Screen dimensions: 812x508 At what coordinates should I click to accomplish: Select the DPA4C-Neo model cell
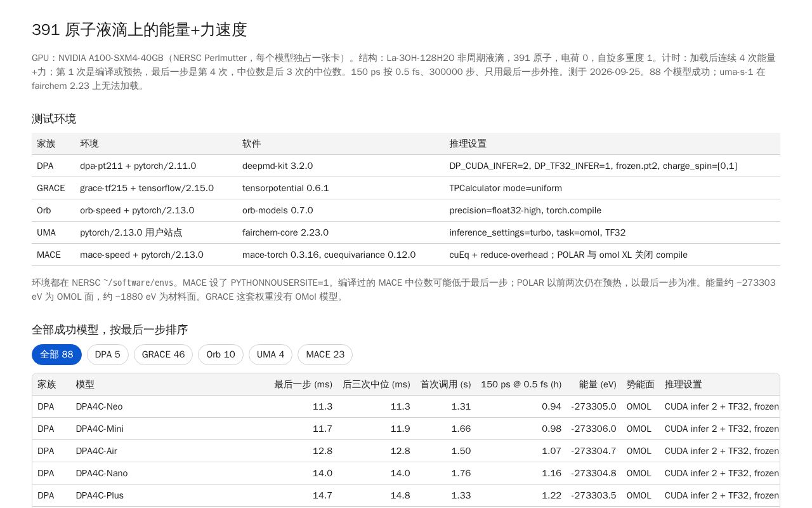click(99, 406)
